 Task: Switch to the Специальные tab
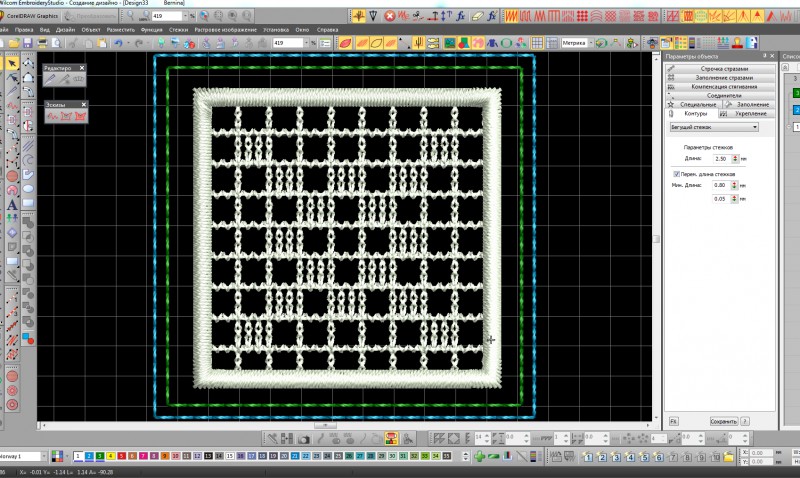click(694, 104)
